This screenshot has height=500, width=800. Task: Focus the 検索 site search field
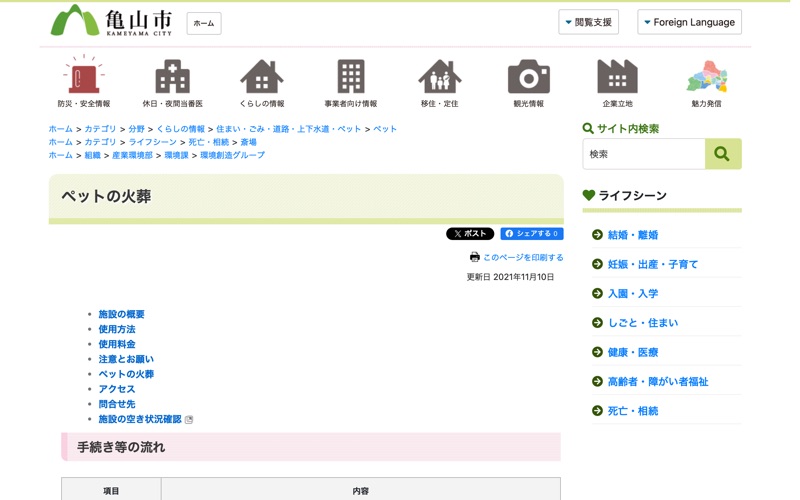[x=644, y=154]
